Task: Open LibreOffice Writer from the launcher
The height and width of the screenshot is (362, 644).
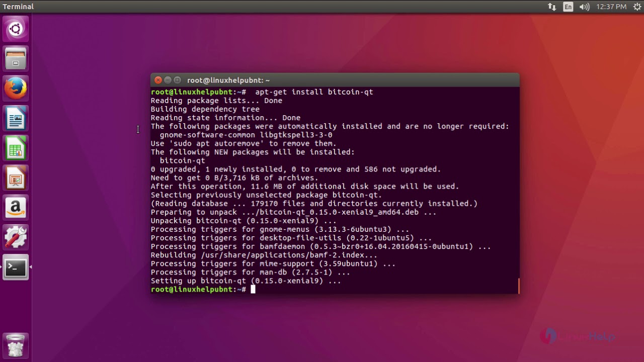Action: (16, 119)
